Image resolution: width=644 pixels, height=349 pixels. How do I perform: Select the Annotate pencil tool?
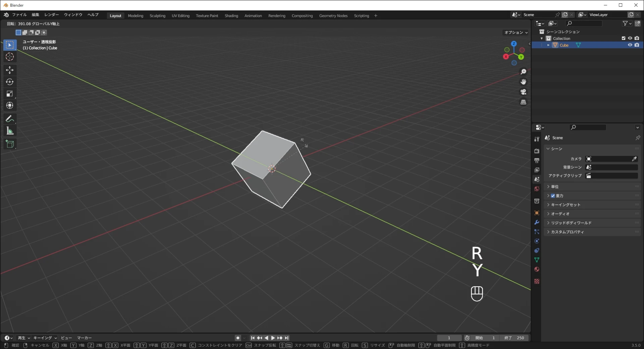[x=10, y=119]
